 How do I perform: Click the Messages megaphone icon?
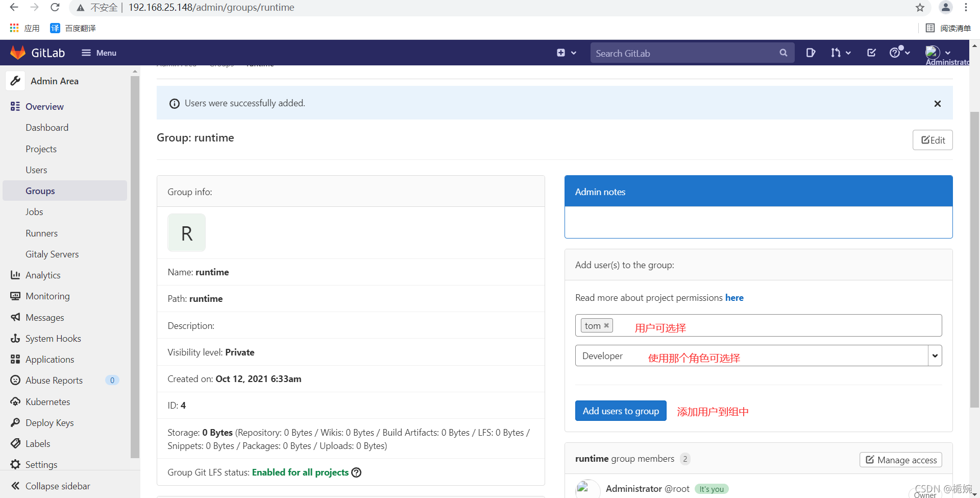(x=15, y=317)
